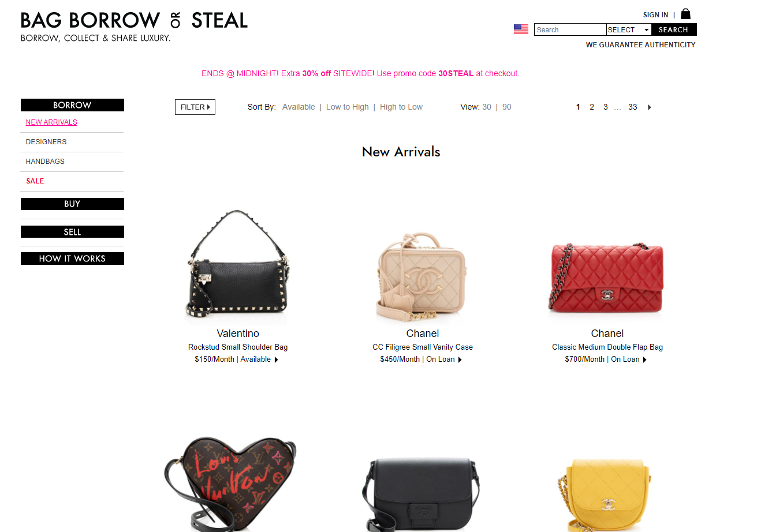Click the SIGN IN link
This screenshot has height=532, width=772.
click(656, 15)
